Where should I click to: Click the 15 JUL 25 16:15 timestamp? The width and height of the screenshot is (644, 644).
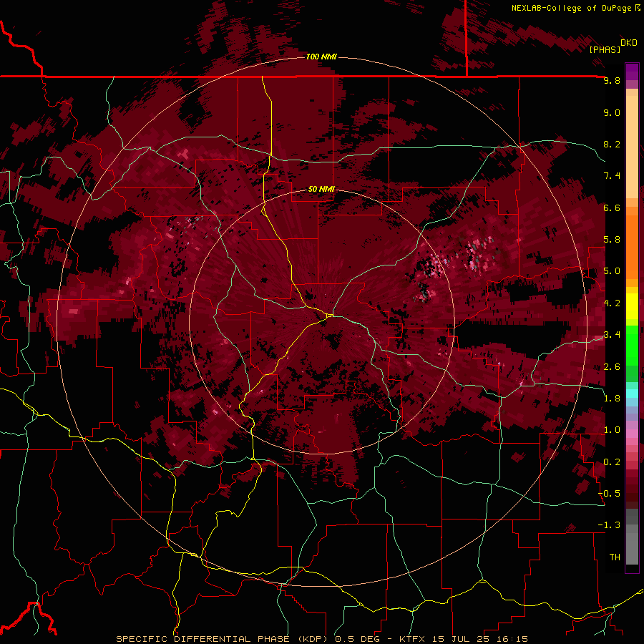click(479, 639)
